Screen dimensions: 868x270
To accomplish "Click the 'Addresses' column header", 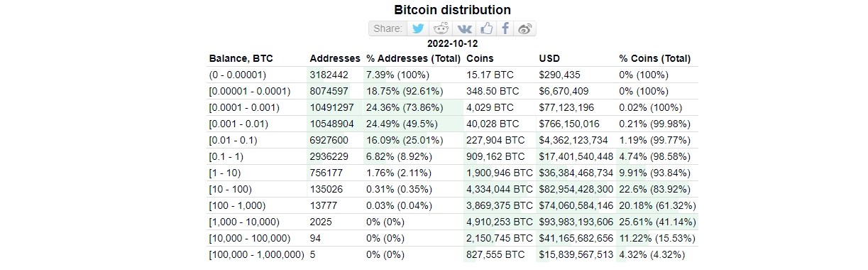I will coord(335,58).
